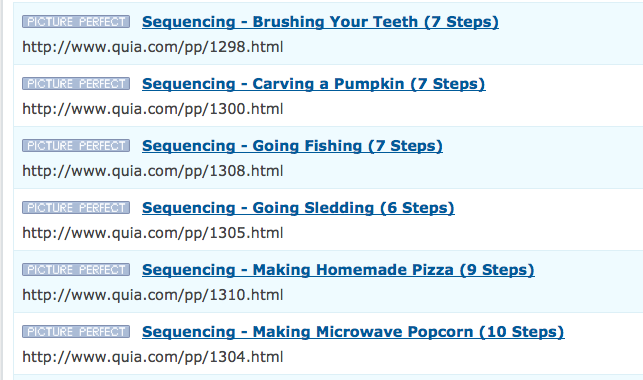
Task: Click Picture Perfect badge beside Brushing Your Teeth
Action: tap(76, 22)
